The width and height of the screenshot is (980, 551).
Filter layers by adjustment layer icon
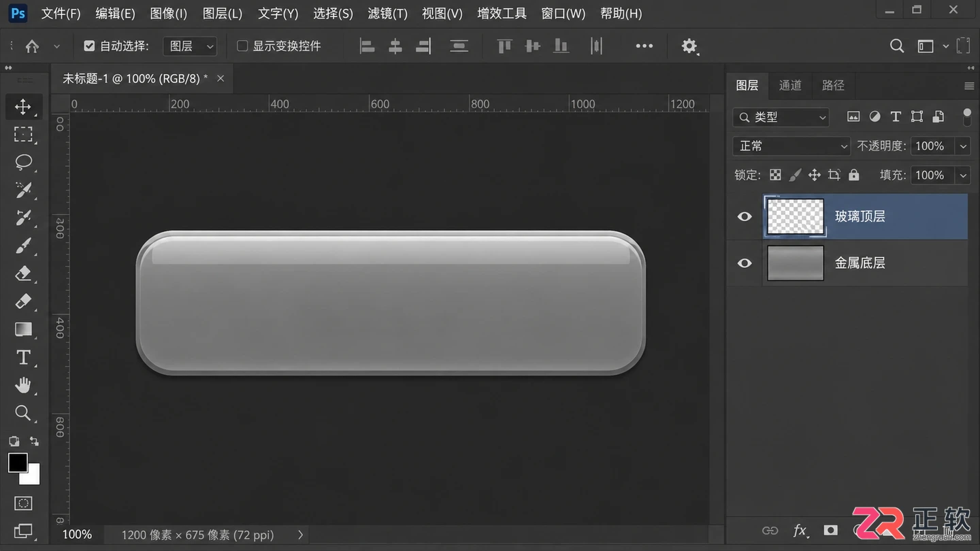(x=875, y=117)
